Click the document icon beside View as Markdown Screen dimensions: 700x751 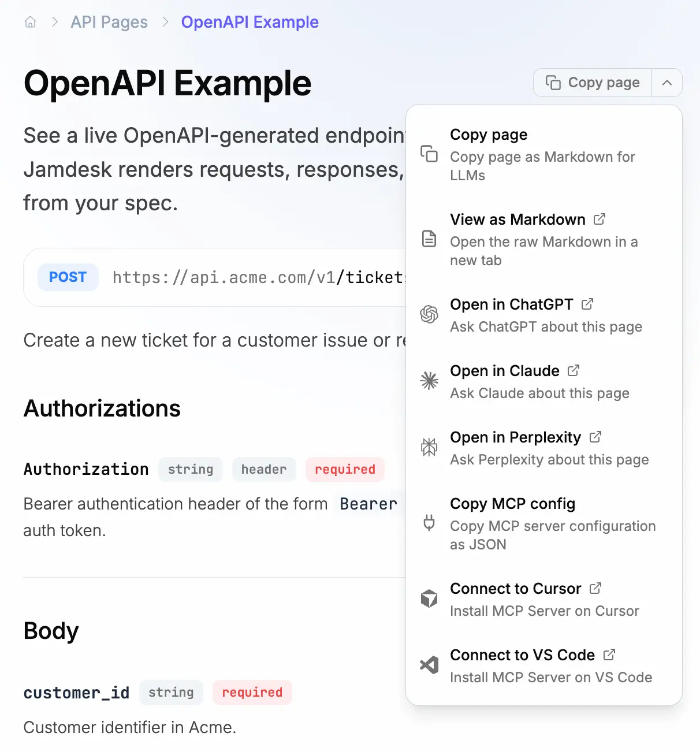(x=429, y=239)
